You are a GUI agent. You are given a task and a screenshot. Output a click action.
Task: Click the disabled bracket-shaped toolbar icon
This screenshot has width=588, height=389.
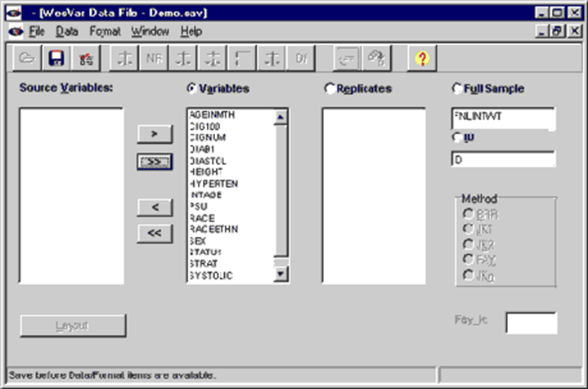242,58
